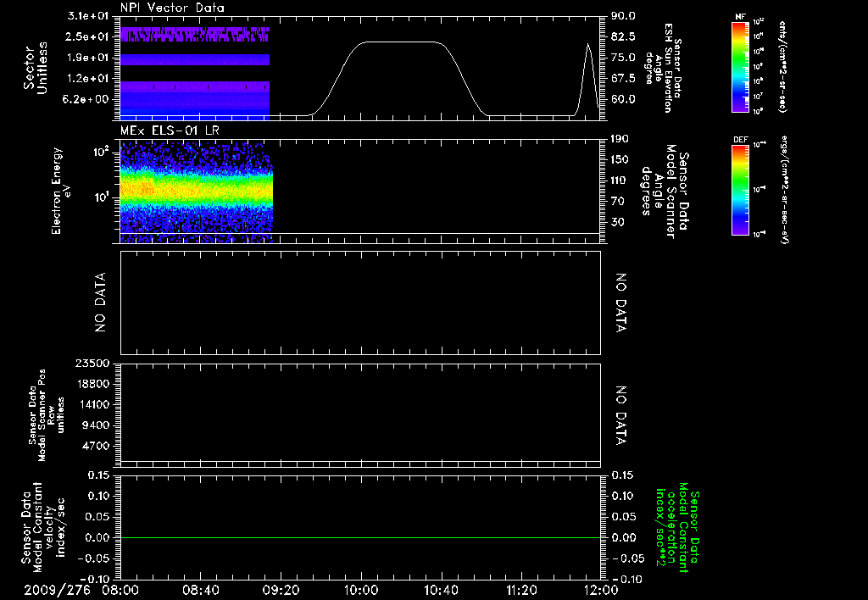Click the '30' scanner angle tick label
Image resolution: width=868 pixels, height=600 pixels.
[x=618, y=222]
